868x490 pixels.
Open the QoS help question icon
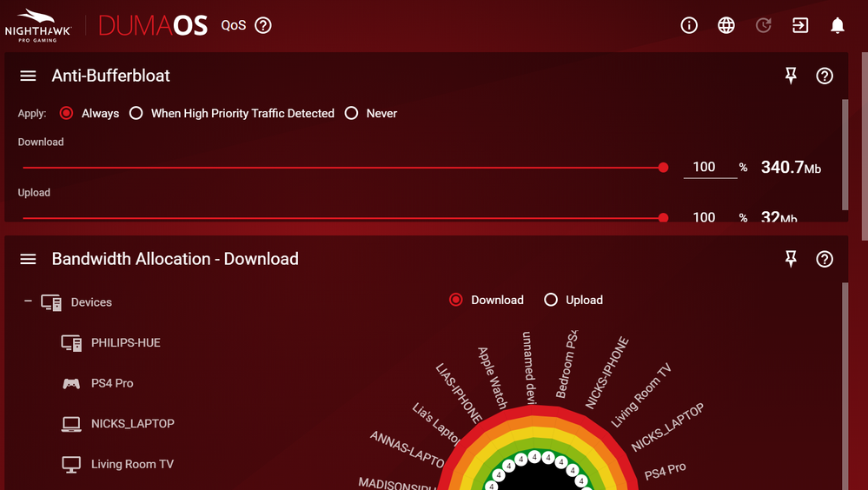click(x=263, y=25)
